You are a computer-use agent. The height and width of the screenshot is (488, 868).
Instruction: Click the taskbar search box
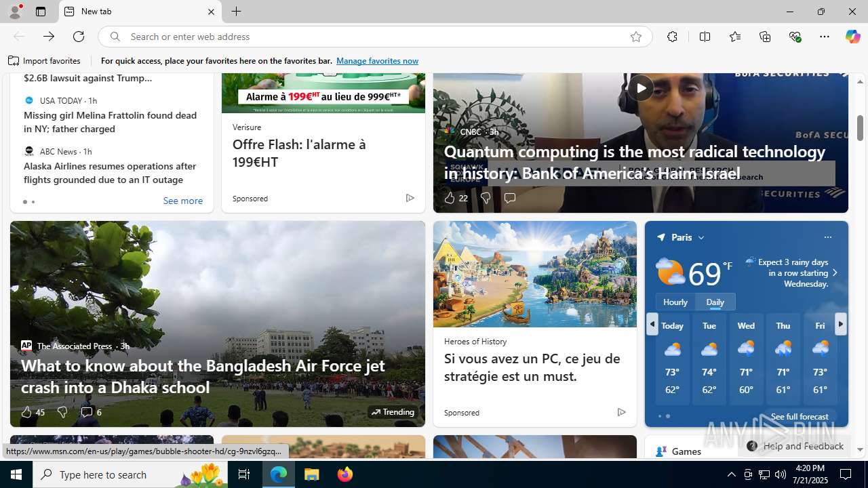click(x=131, y=474)
